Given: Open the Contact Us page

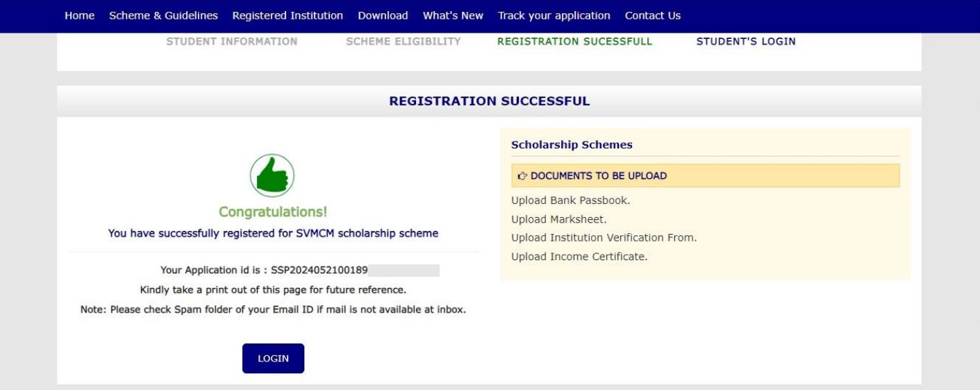Looking at the screenshot, I should 653,15.
